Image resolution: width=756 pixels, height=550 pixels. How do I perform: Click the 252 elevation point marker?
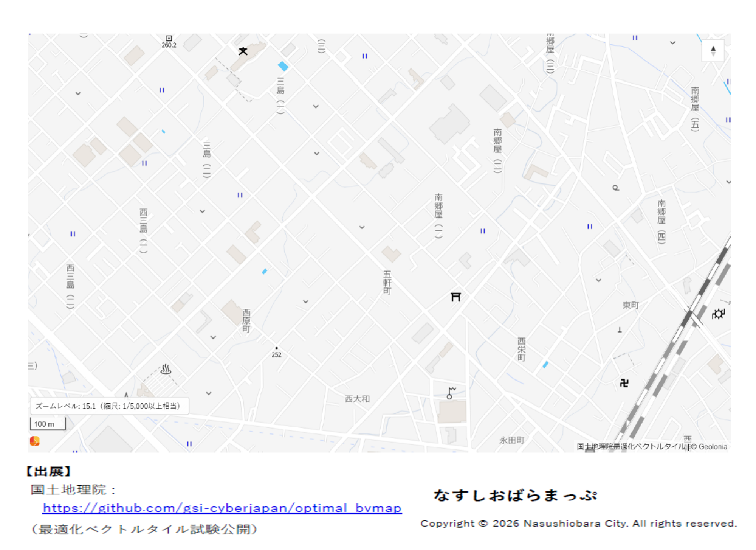pyautogui.click(x=276, y=348)
